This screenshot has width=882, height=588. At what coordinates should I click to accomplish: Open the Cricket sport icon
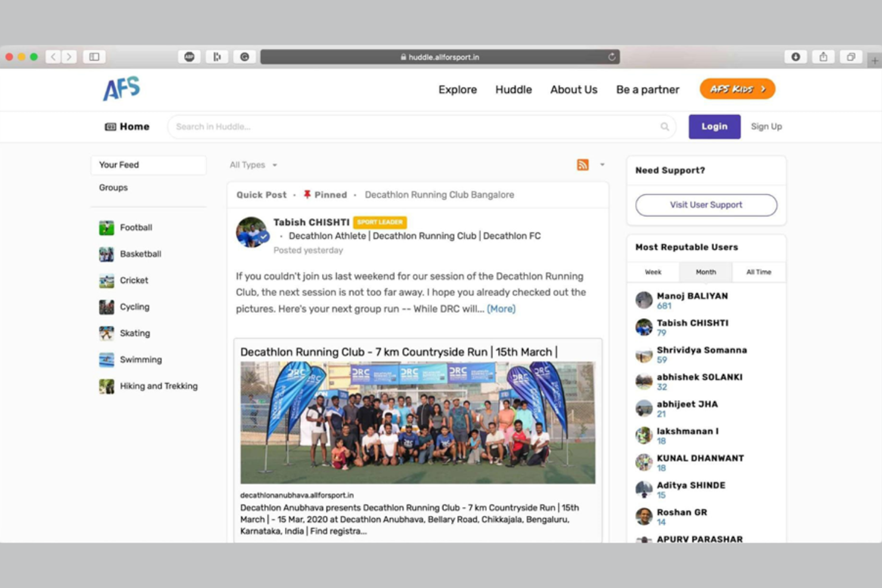(106, 281)
